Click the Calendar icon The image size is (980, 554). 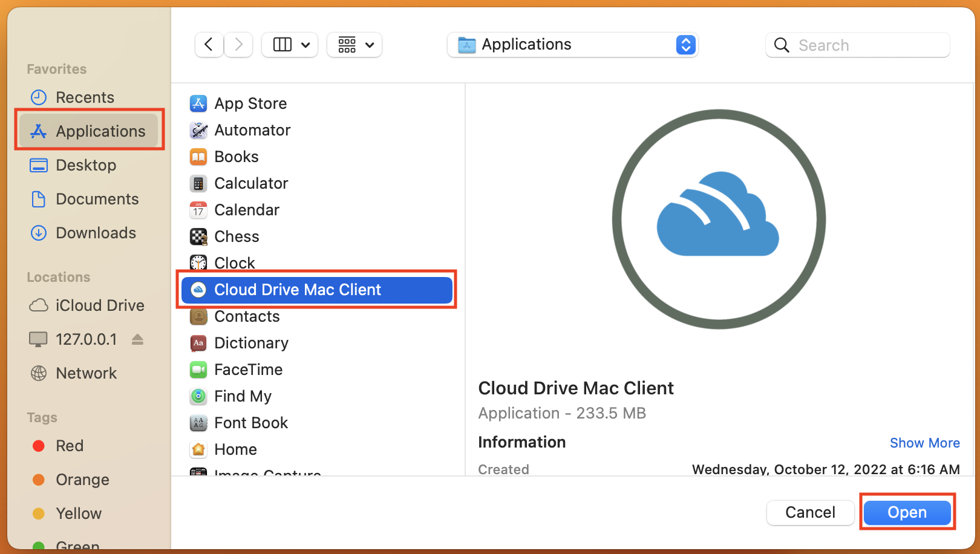(x=198, y=210)
